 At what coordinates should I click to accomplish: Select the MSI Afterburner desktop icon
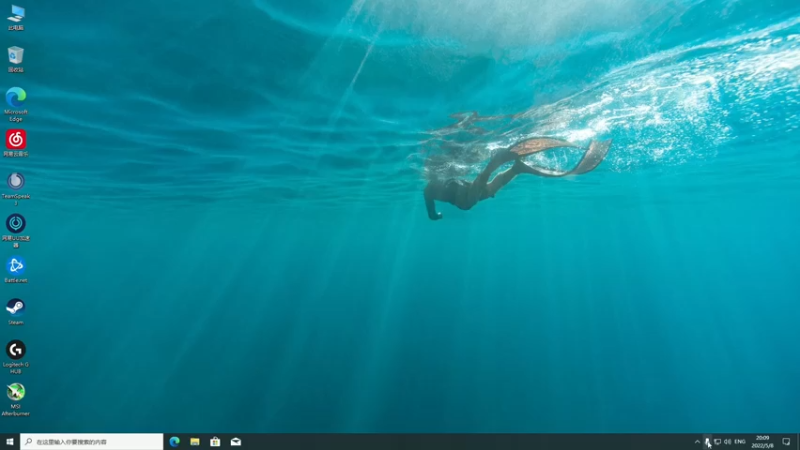tap(16, 399)
